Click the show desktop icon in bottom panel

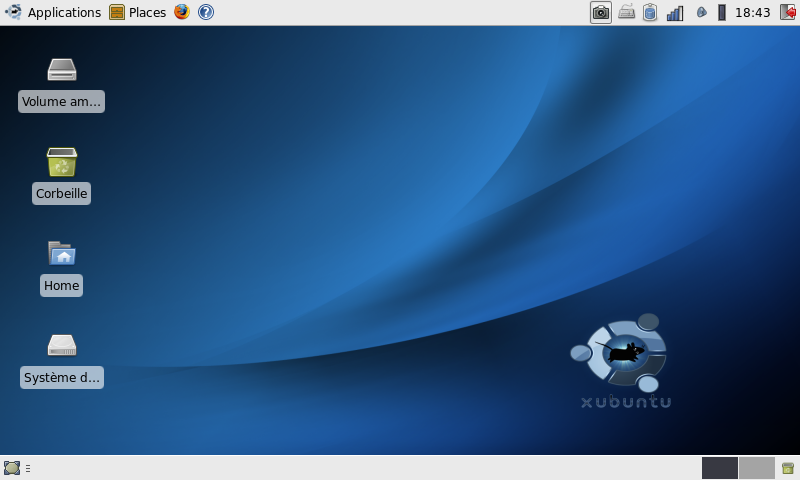[12, 468]
